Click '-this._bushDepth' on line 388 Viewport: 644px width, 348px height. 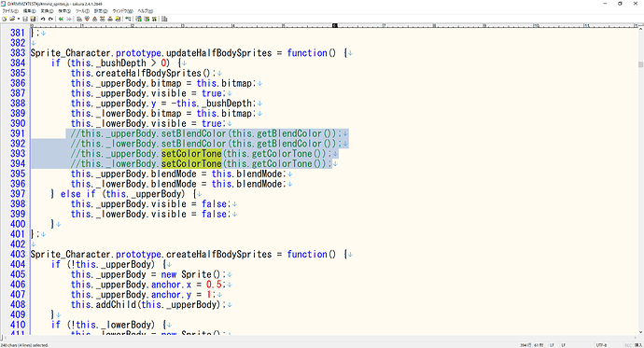[x=212, y=103]
